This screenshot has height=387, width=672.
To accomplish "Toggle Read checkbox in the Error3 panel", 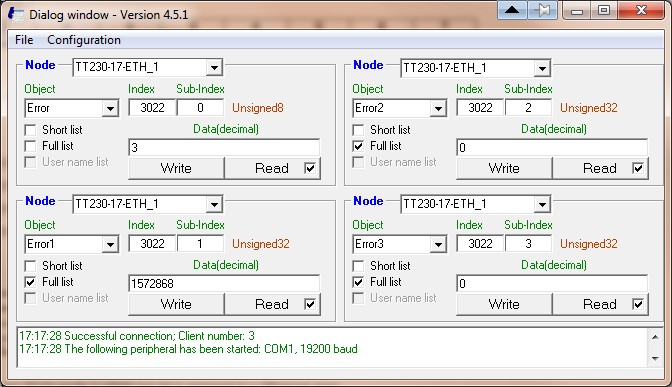I will point(638,304).
